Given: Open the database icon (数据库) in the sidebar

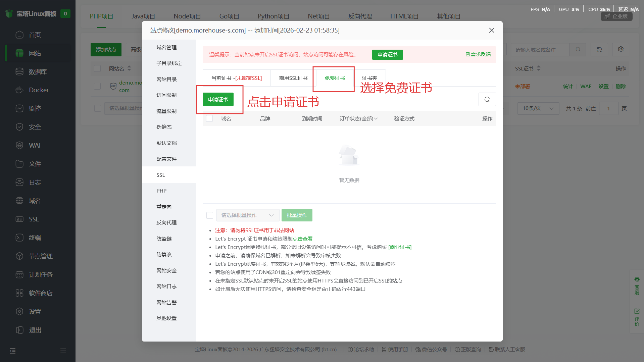Looking at the screenshot, I should pos(19,71).
